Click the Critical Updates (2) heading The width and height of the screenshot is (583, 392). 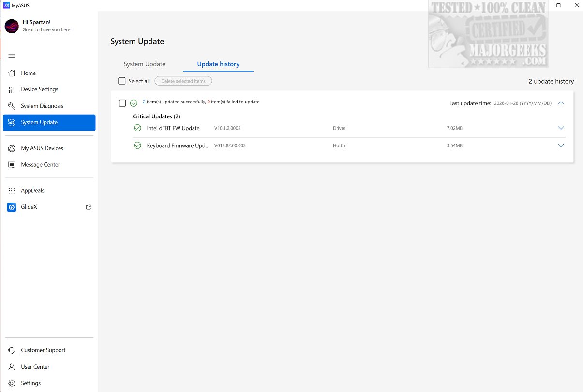pos(156,116)
